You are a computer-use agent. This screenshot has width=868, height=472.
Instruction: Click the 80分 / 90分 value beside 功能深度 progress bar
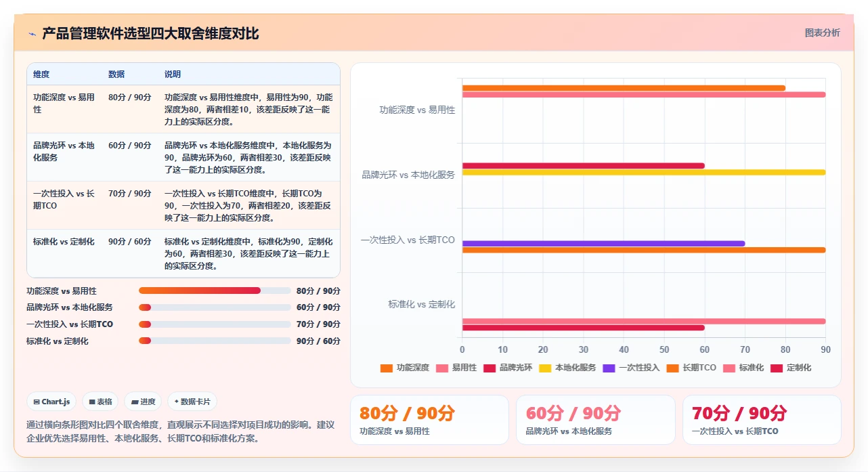(318, 291)
